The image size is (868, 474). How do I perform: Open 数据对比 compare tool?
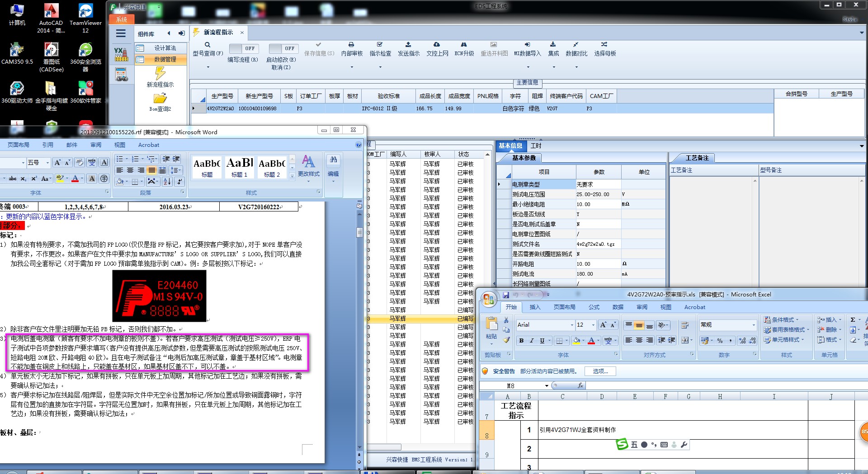click(x=576, y=49)
